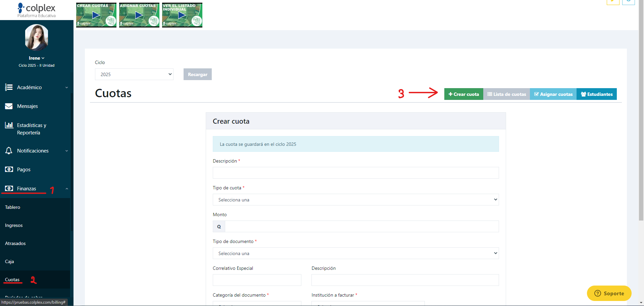Click the Notificaciones bell icon
This screenshot has width=644, height=306.
[x=9, y=150]
